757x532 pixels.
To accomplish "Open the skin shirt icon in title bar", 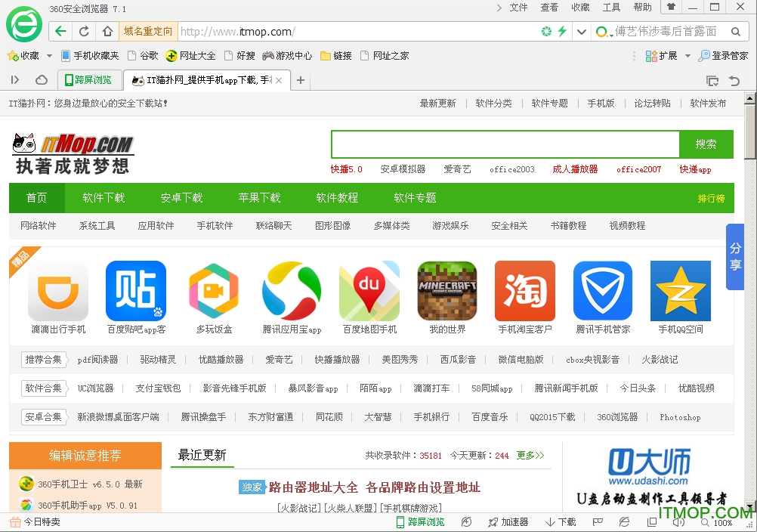I will 671,7.
